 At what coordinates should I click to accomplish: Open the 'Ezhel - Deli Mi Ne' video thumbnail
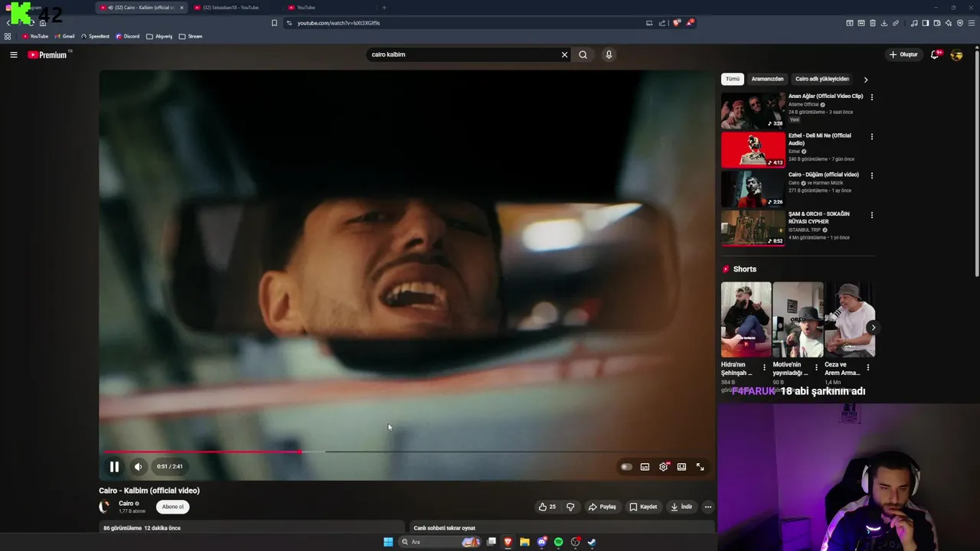[753, 149]
